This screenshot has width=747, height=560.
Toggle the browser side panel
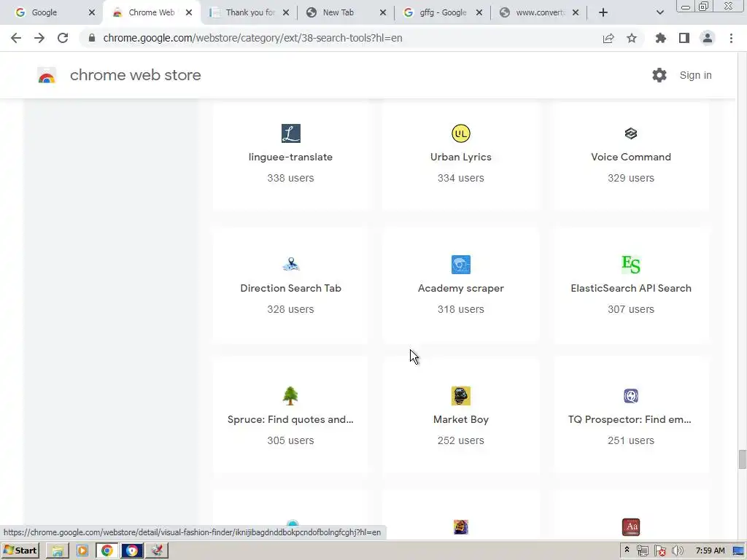coord(684,38)
